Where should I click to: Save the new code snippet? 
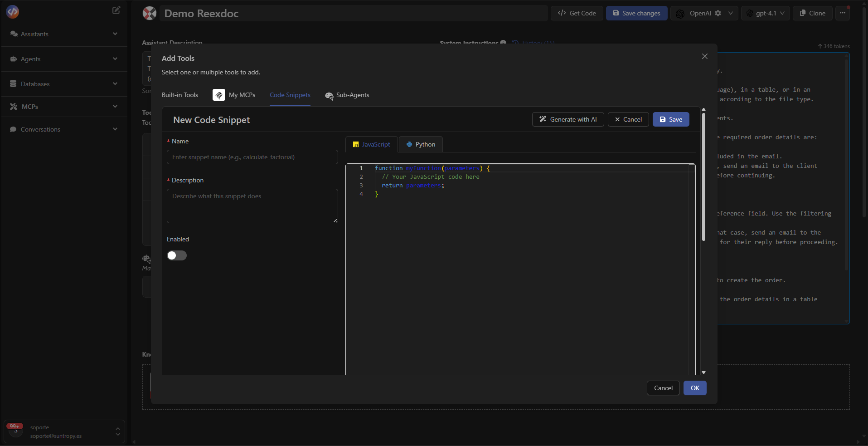coord(670,119)
